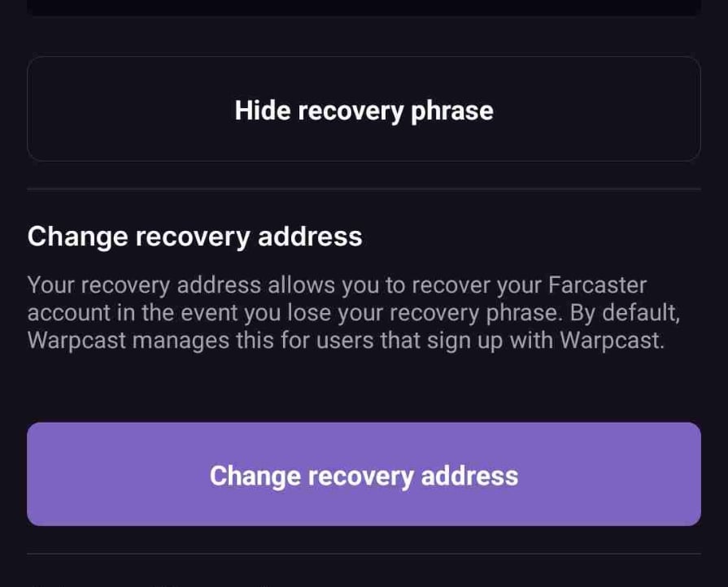Click the wide purple Change recovery address control
This screenshot has width=728, height=587.
[x=364, y=474]
